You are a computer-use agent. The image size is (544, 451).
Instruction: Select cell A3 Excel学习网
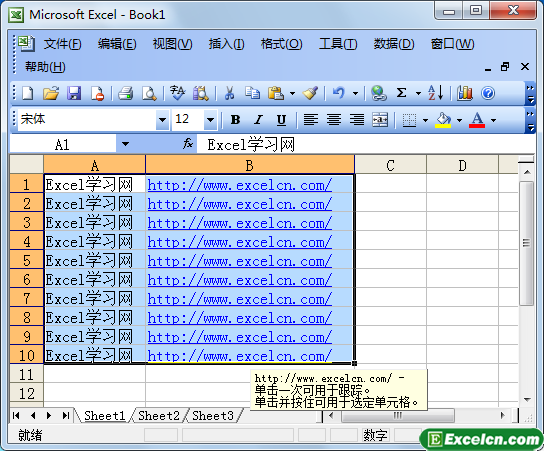94,223
